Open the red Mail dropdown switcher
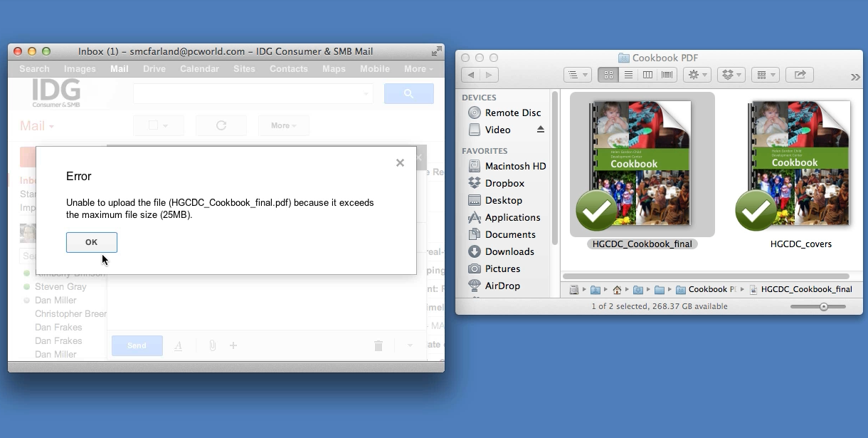This screenshot has height=438, width=868. click(x=37, y=126)
